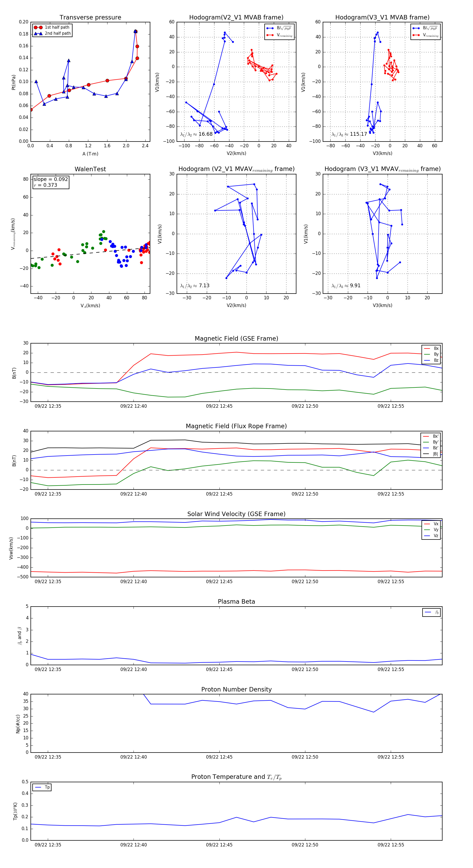Click the Bx legend entry in GSE plot
This screenshot has width=473, height=868.
pos(431,349)
